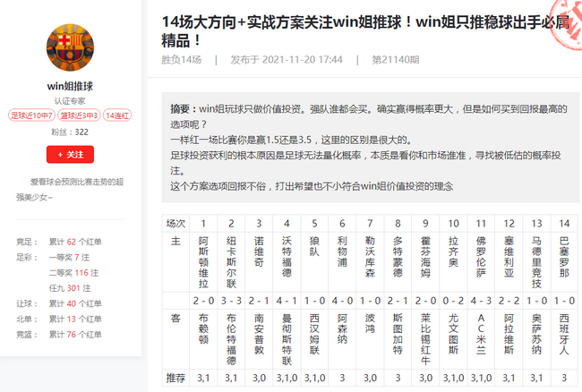The width and height of the screenshot is (582, 392).
Task: Open win姐推球 avatar image
Action: (x=70, y=47)
